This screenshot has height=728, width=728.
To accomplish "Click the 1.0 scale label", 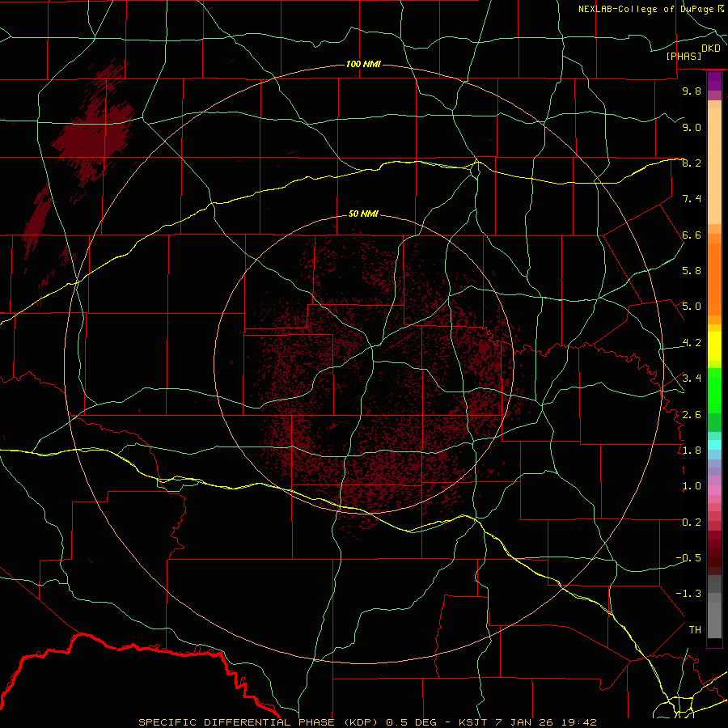I will (x=692, y=486).
